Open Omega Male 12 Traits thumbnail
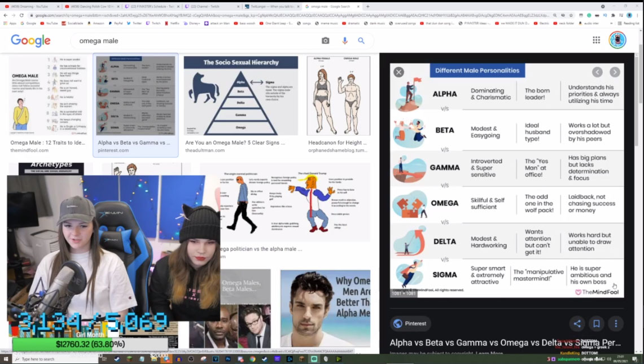Viewport: 644px width, 364px height. pos(49,96)
